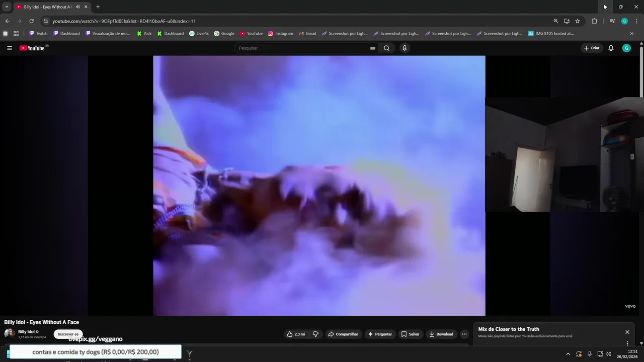Open the Visualização de mo... bookmark
Screen dimensions: 644x362
108,34
